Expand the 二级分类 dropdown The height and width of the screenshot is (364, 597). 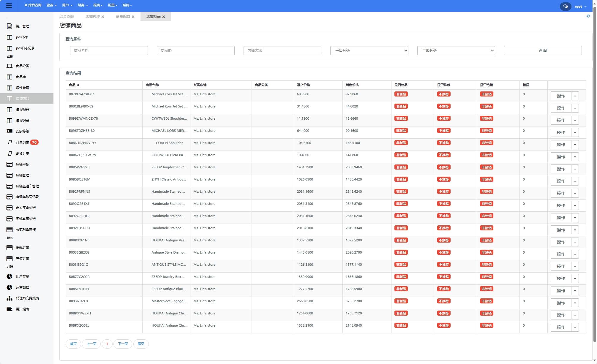click(456, 50)
